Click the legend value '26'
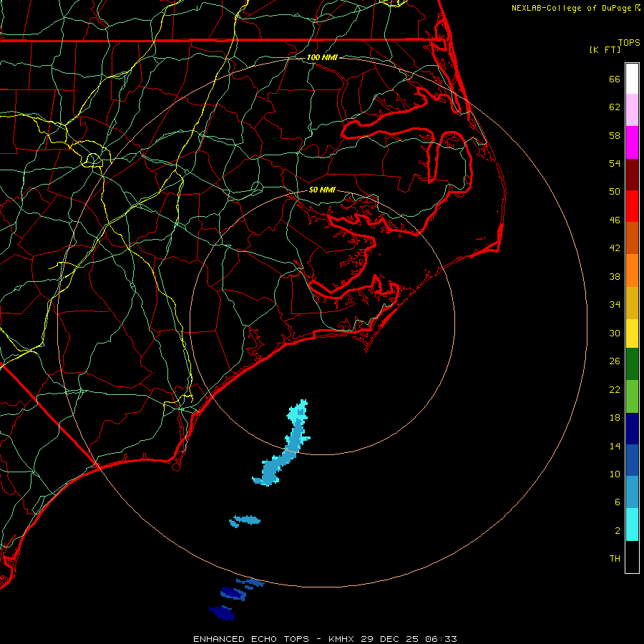The image size is (644, 644). (615, 361)
